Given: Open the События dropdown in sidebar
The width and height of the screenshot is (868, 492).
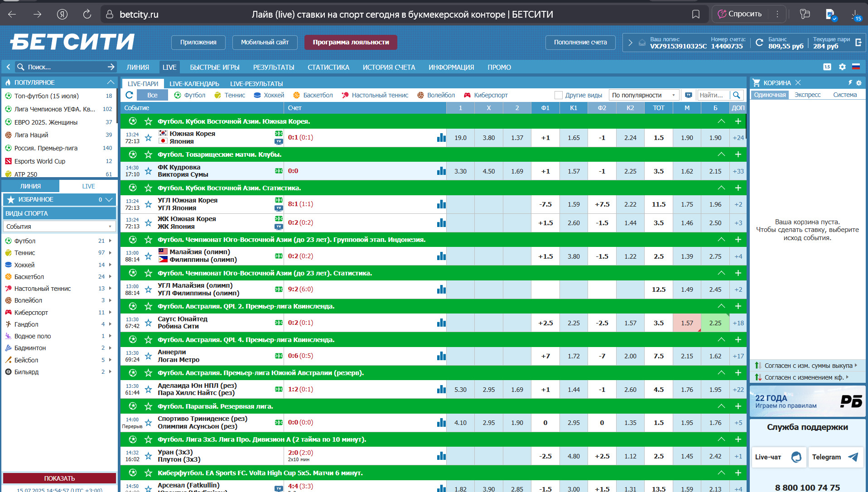Looking at the screenshot, I should coord(59,227).
